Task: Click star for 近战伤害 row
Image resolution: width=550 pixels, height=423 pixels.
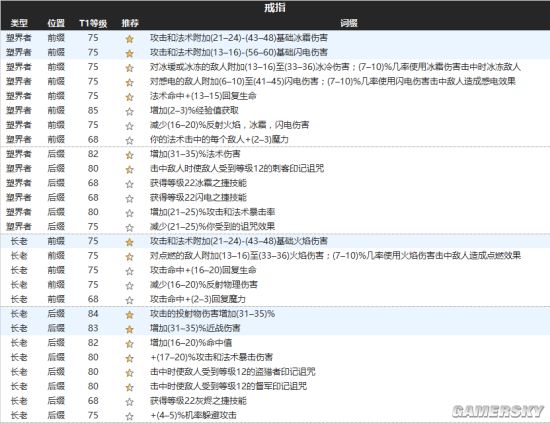Action: (x=129, y=329)
